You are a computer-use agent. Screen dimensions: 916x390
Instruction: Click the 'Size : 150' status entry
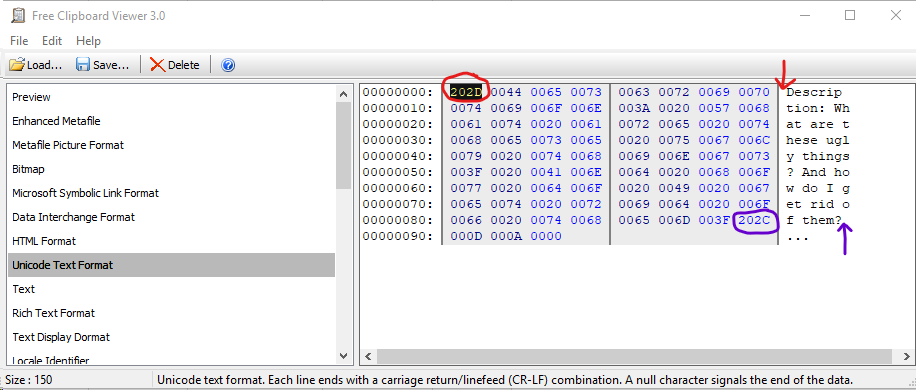pyautogui.click(x=29, y=379)
